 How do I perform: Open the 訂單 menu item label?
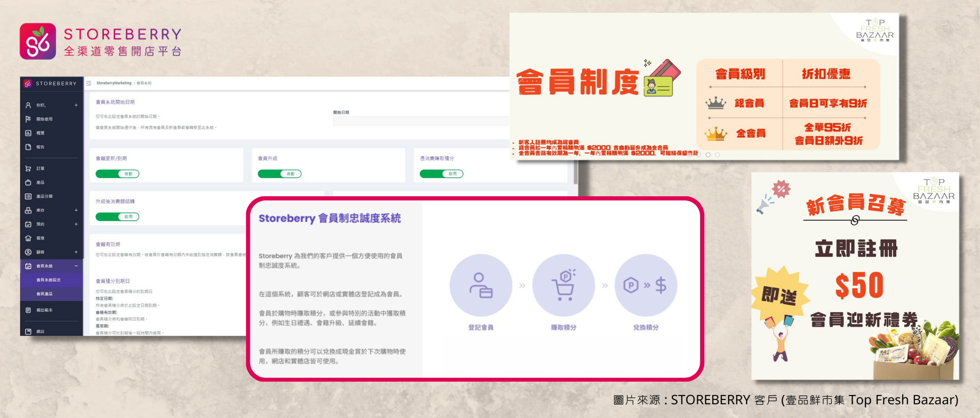(40, 168)
